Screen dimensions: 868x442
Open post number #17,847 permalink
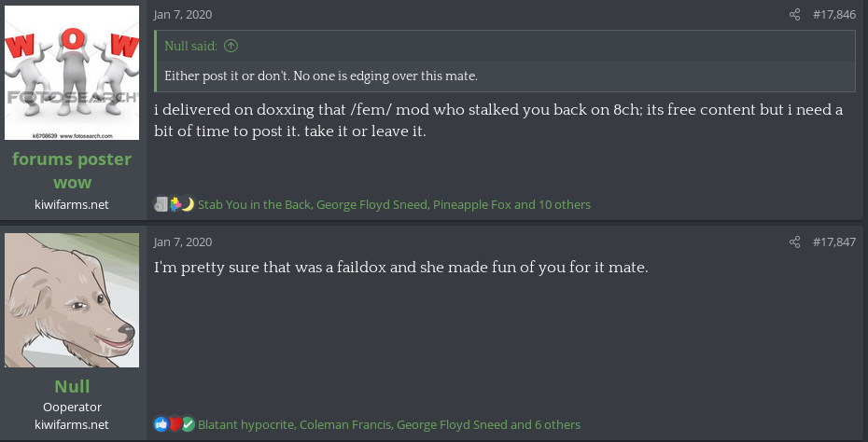pyautogui.click(x=833, y=242)
